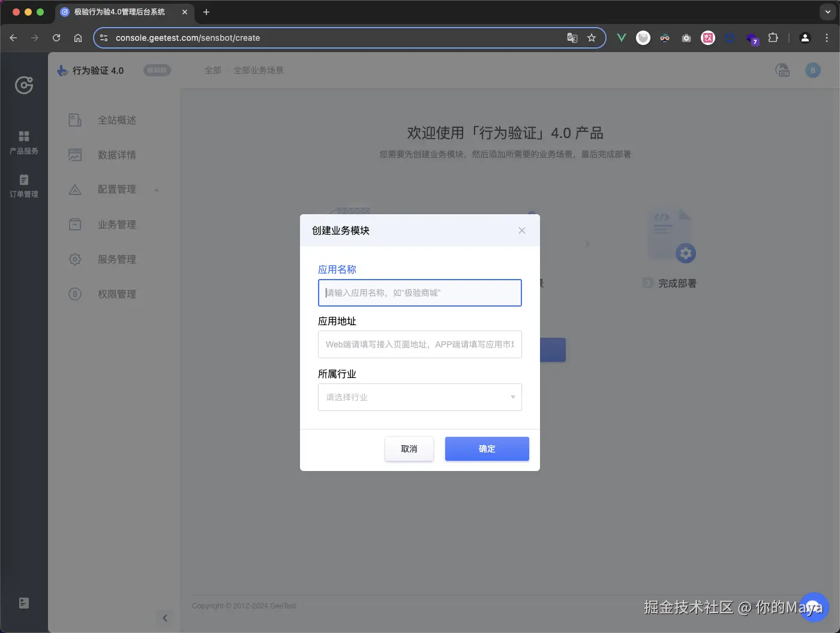Open 订单管理 in the dark sidebar
The image size is (840, 633).
click(x=24, y=186)
